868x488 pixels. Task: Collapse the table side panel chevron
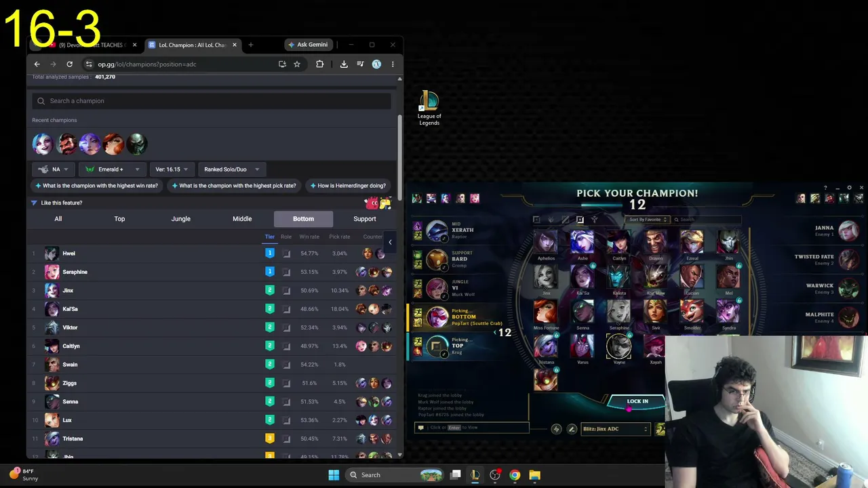tap(390, 242)
